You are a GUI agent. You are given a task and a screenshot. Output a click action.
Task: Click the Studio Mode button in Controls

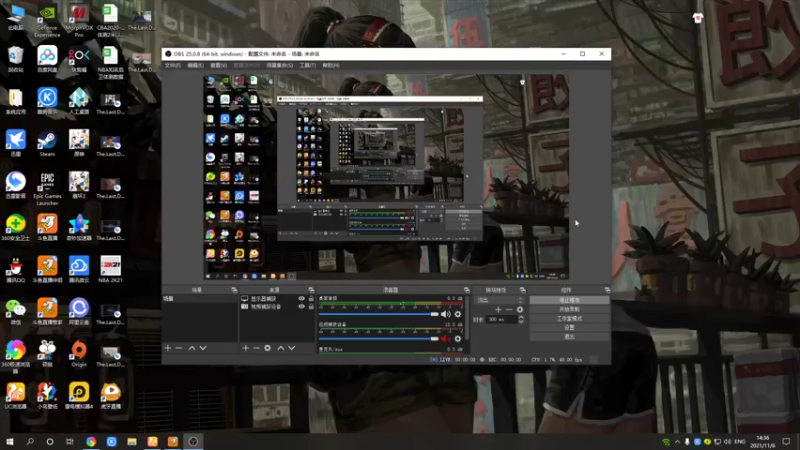click(569, 318)
